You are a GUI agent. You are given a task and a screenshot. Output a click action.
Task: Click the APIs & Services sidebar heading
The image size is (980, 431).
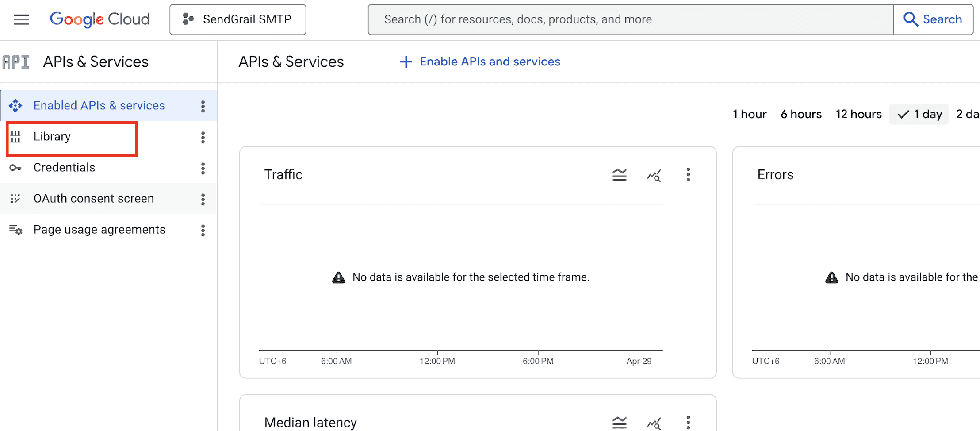click(x=96, y=62)
